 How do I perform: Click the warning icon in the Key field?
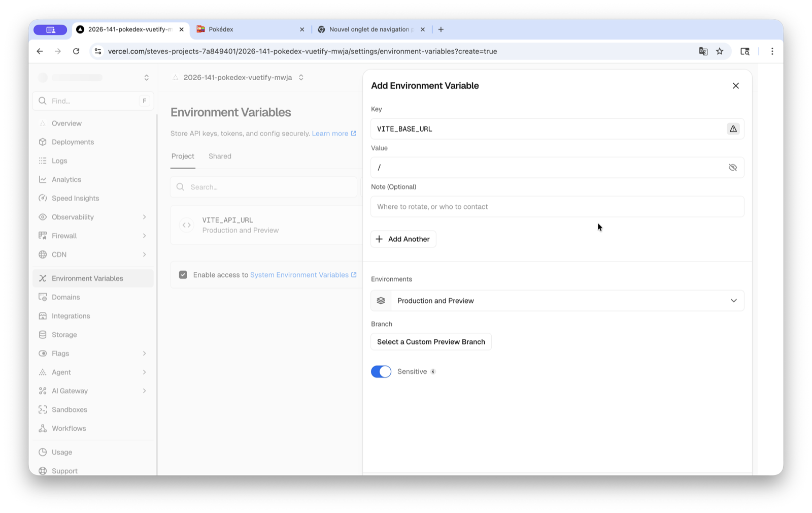tap(733, 129)
